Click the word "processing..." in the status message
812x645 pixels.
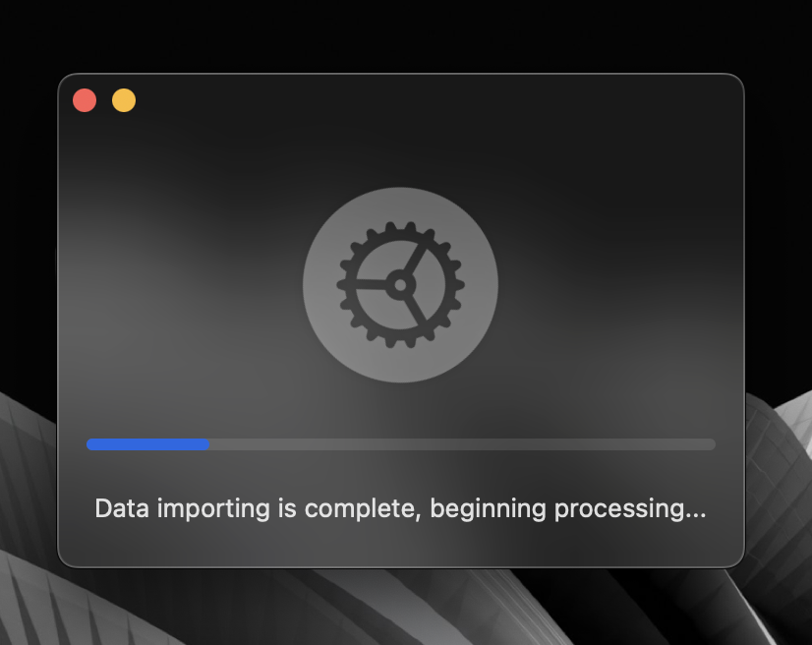point(630,509)
